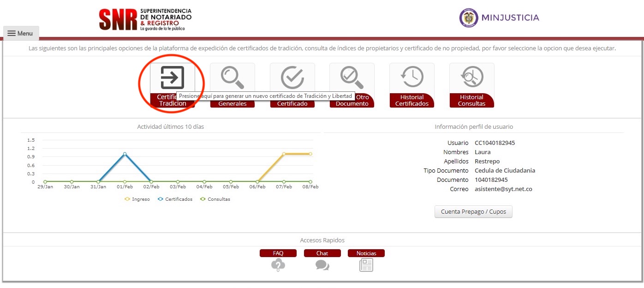Click the Chat speech bubbles icon
Screen dimensions: 644x288
click(x=322, y=265)
